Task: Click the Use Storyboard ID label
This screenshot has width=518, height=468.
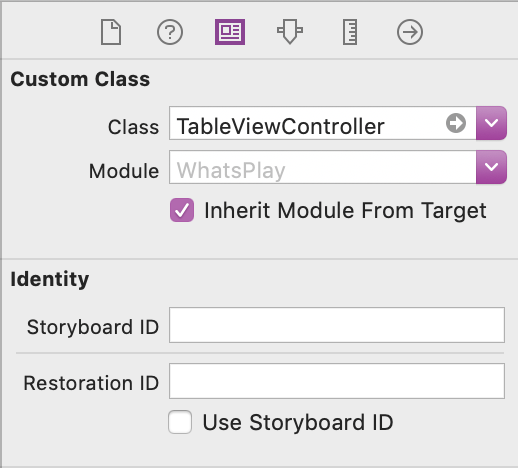Action: coord(298,423)
